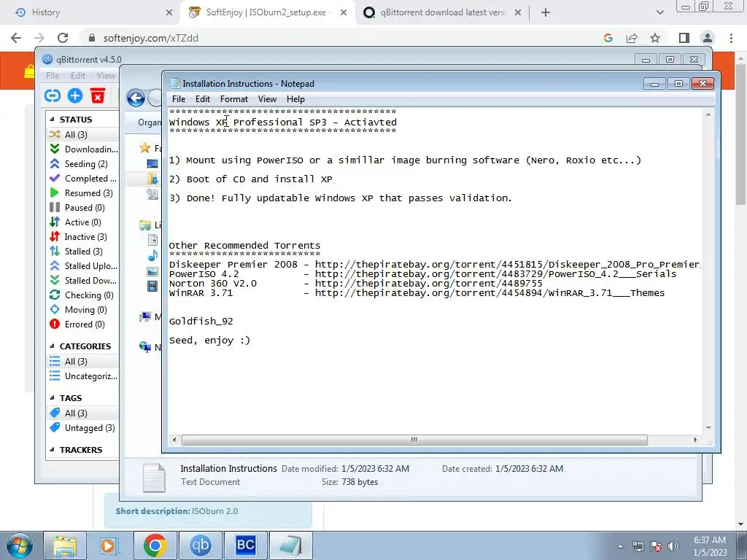The image size is (747, 560).
Task: Click Chrome reload page icon
Action: point(63,38)
